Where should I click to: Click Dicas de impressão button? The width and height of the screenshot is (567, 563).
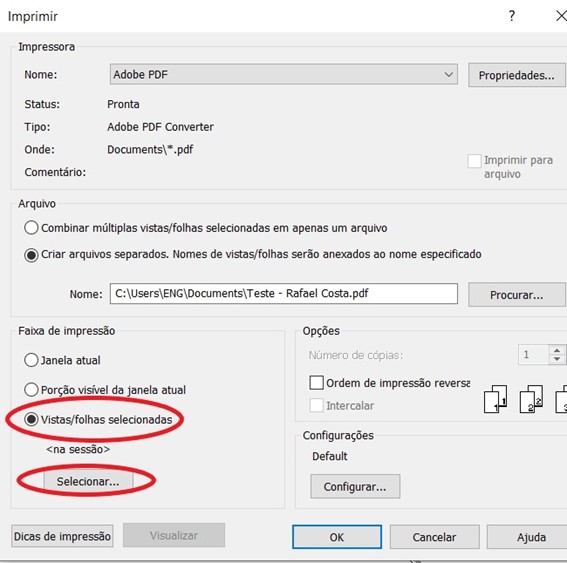pos(62,536)
